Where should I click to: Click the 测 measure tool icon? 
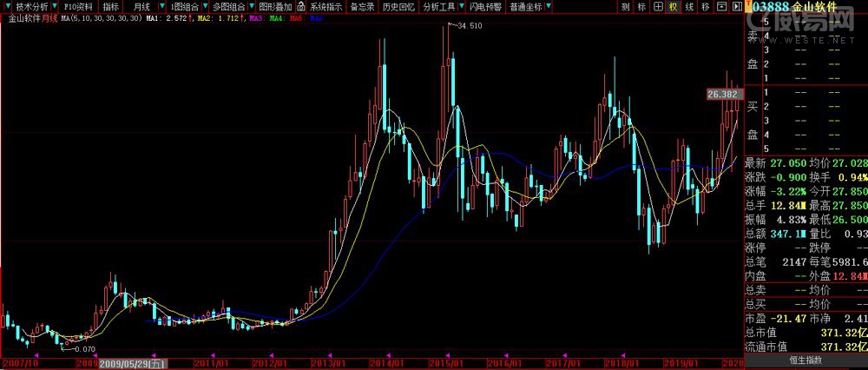626,7
